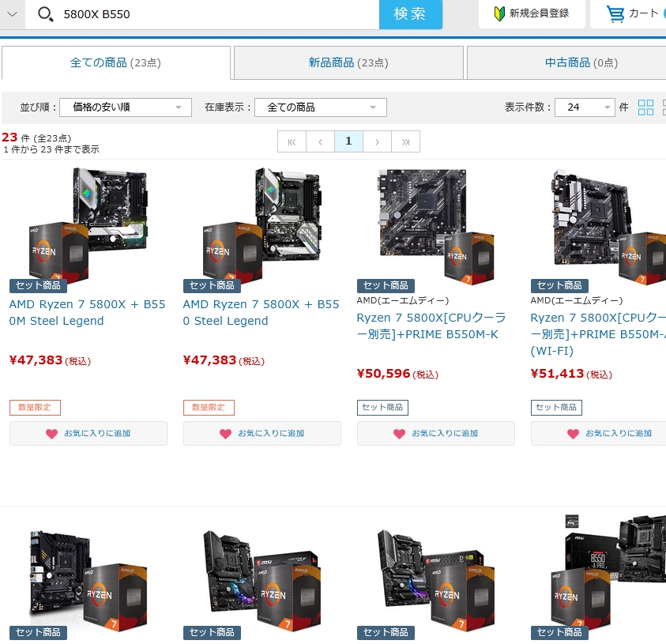Click price ¥51,413 (税込)

tap(571, 374)
